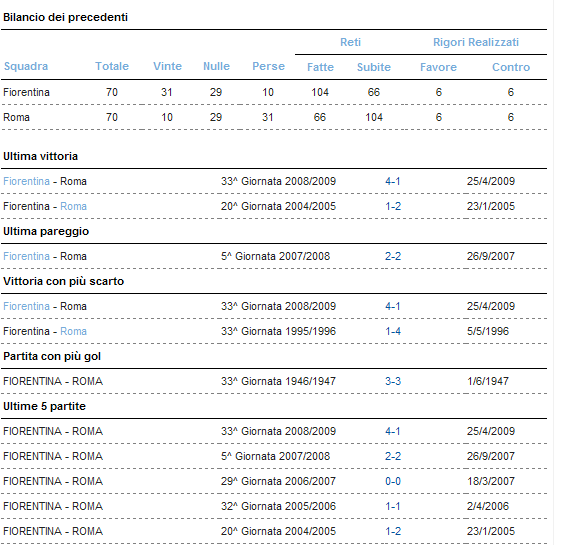Open Roma link in 1995/1996 row
This screenshot has width=563, height=545.
(x=73, y=331)
